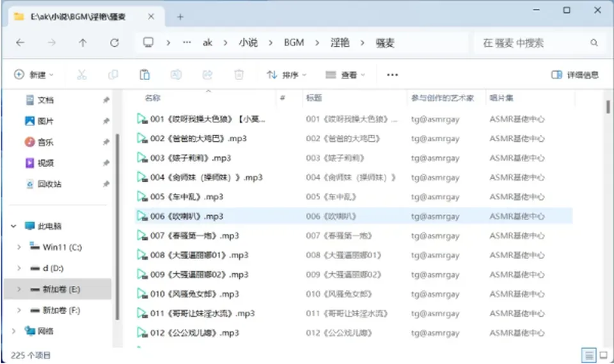The height and width of the screenshot is (364, 614).
Task: Click the media file icon of row 012
Action: pos(142,333)
